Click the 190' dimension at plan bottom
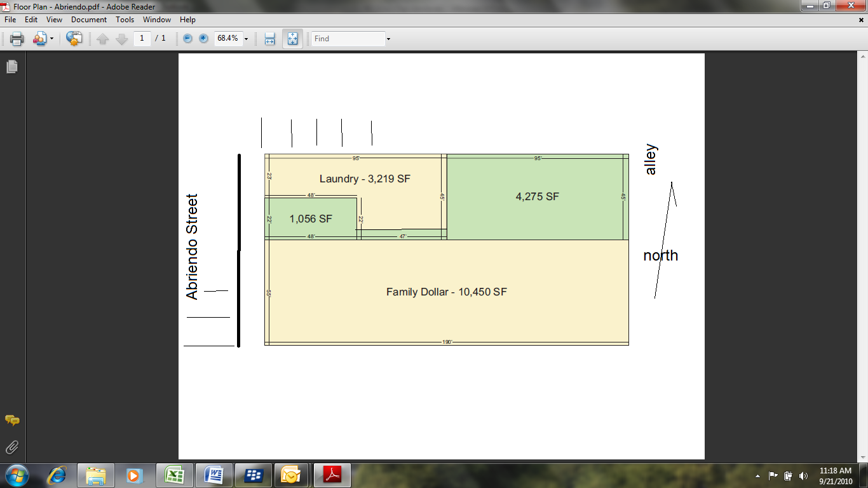The width and height of the screenshot is (868, 488). 447,342
